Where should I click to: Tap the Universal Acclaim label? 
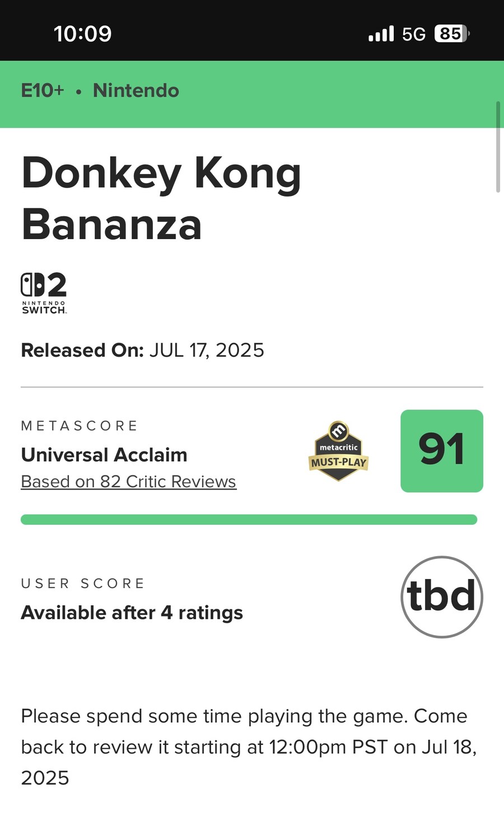coord(104,455)
